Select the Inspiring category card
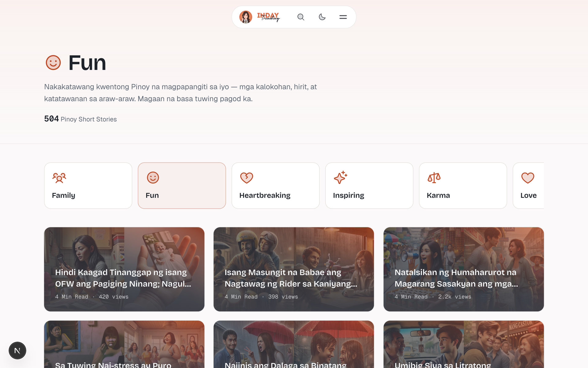Viewport: 588px width, 368px height. (x=369, y=186)
